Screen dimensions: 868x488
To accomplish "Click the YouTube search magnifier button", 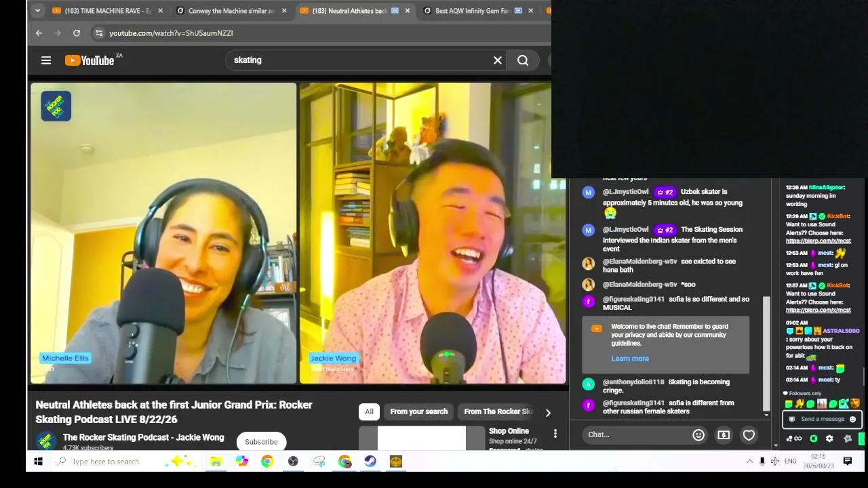I will (x=523, y=60).
